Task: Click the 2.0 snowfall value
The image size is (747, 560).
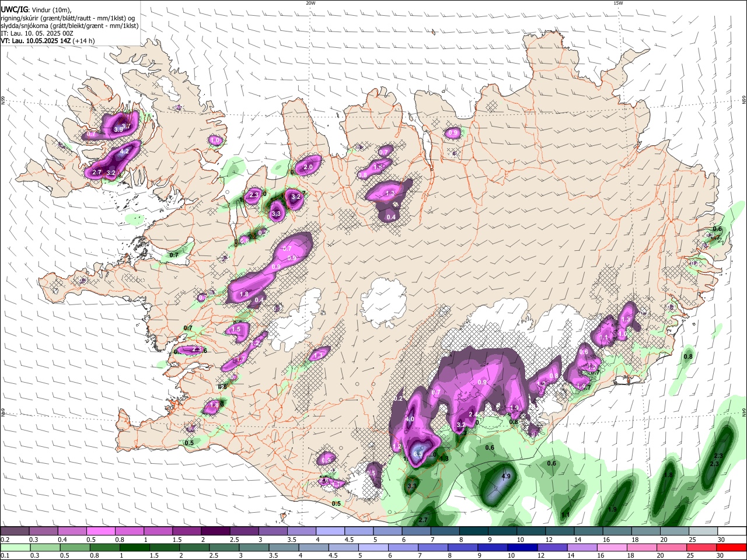Action: tap(308, 167)
